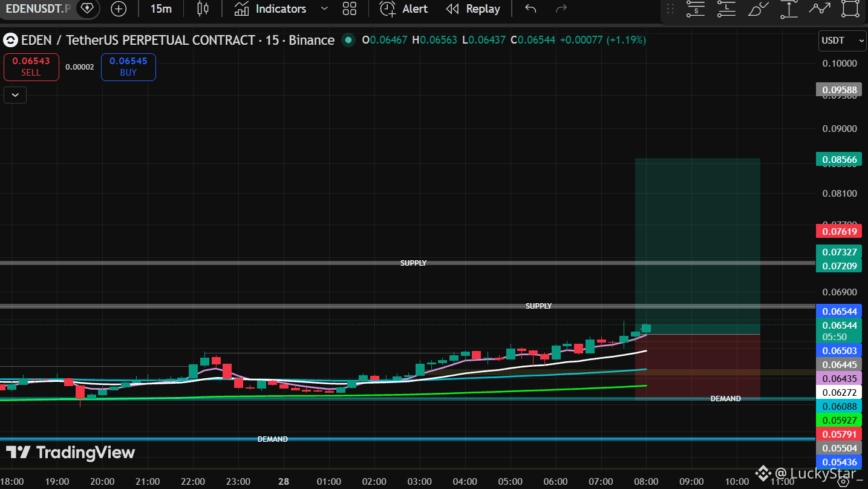Viewport: 868px width, 489px height.
Task: Open the chart settings gear icon
Action: 843,482
